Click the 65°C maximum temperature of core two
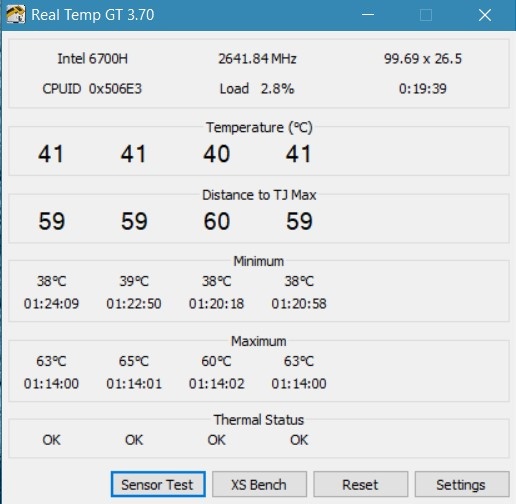The width and height of the screenshot is (516, 504). [x=134, y=361]
